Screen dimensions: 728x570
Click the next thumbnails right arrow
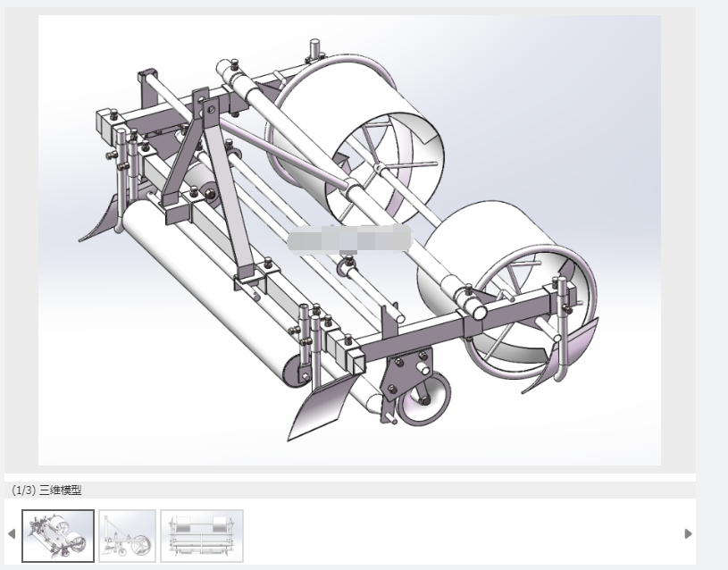click(x=689, y=533)
